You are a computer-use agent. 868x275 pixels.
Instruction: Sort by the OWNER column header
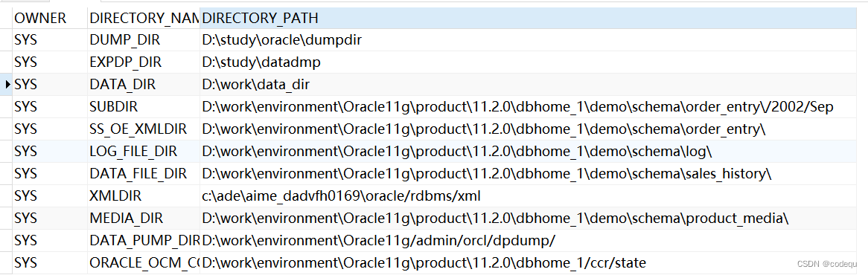pos(50,19)
